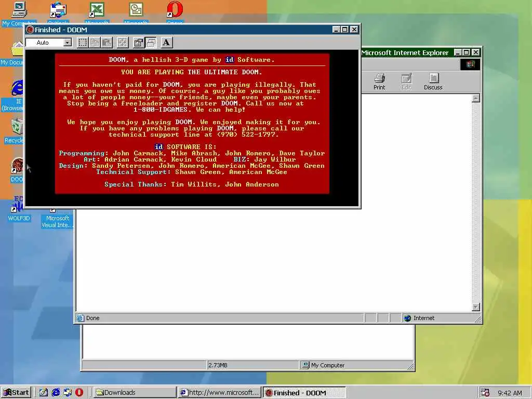
Task: Switch to Downloads taskbar button
Action: (x=134, y=393)
